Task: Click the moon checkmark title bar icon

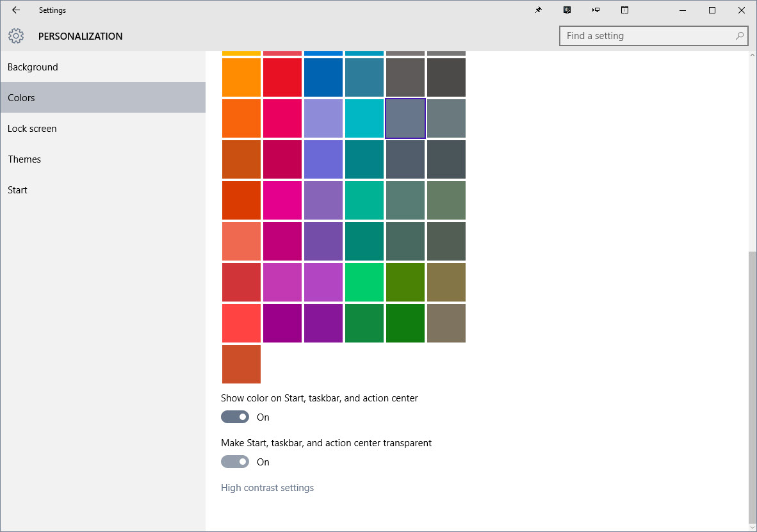Action: coord(567,10)
